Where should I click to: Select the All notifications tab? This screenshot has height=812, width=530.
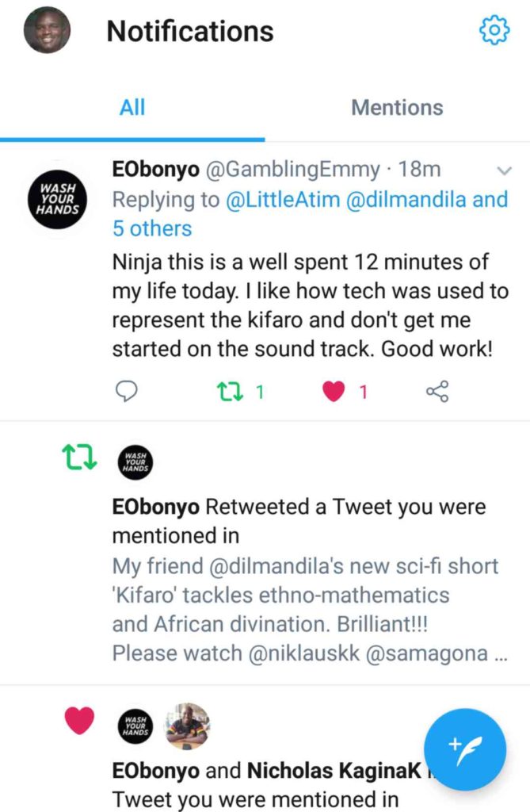pos(132,108)
